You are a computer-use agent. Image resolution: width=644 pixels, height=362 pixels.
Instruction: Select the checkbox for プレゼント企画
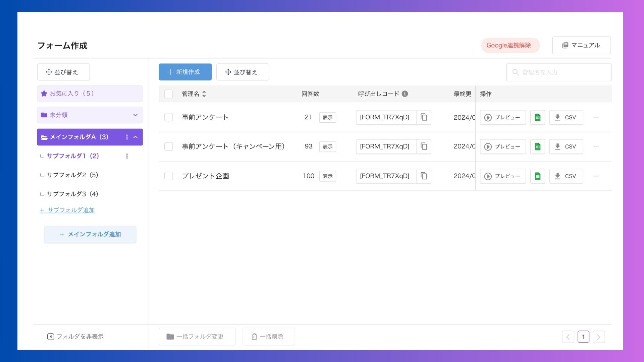tap(169, 176)
